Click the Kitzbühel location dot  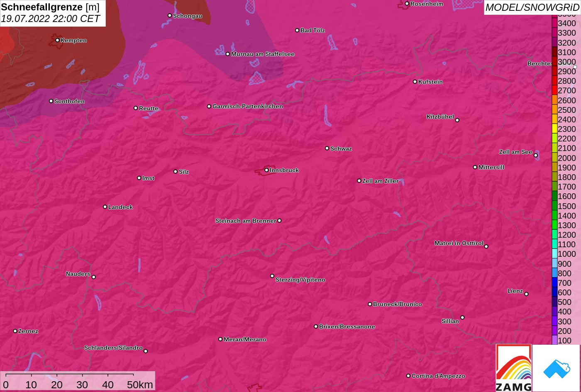[x=457, y=120]
